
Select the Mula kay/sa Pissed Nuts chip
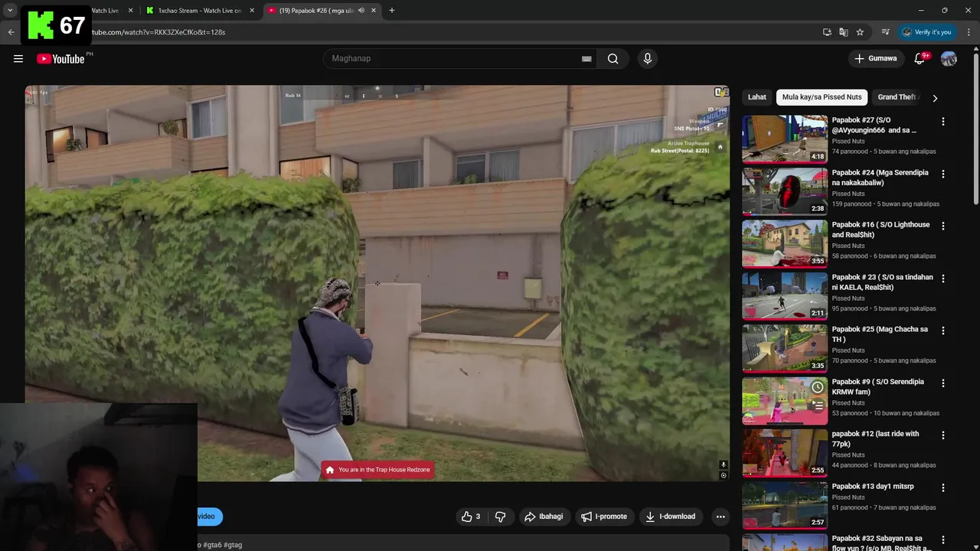(822, 97)
